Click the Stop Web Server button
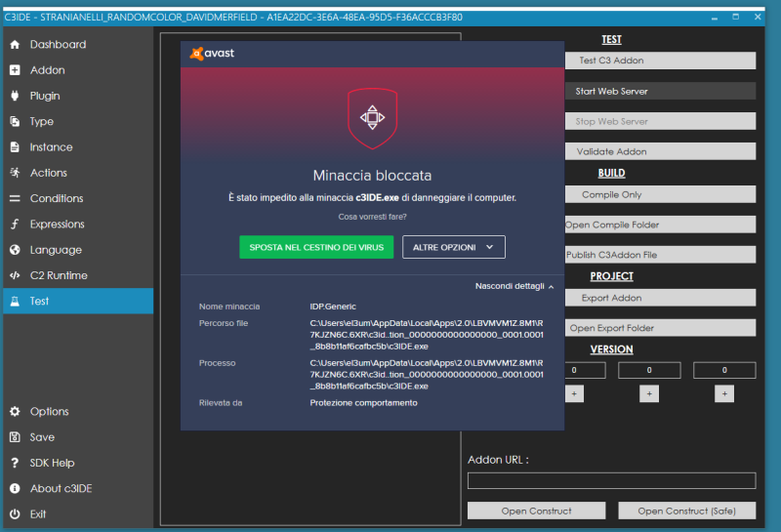The height and width of the screenshot is (532, 781). click(x=660, y=121)
